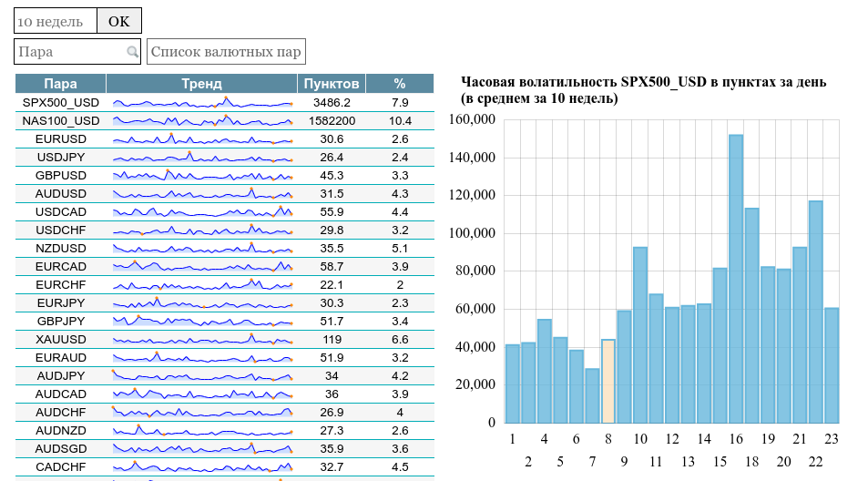
Task: Click the hour 1 chart bar
Action: click(512, 384)
